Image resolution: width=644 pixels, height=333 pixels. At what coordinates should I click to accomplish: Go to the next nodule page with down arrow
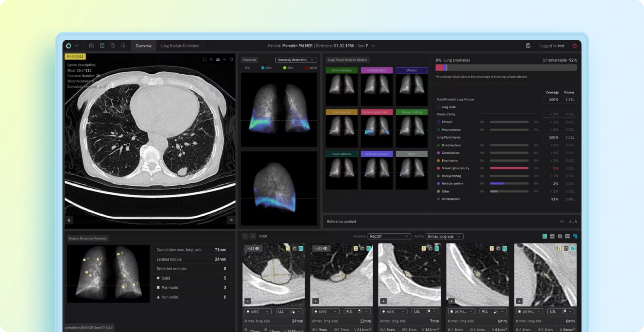253,236
